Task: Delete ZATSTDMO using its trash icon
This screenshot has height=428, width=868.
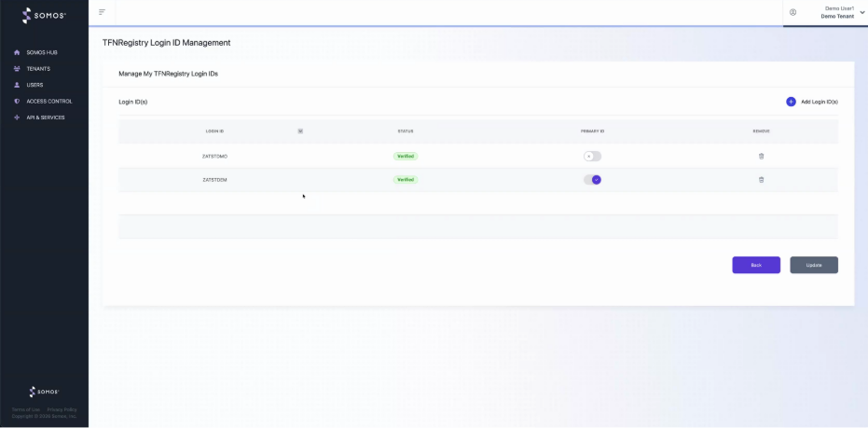Action: coord(761,156)
